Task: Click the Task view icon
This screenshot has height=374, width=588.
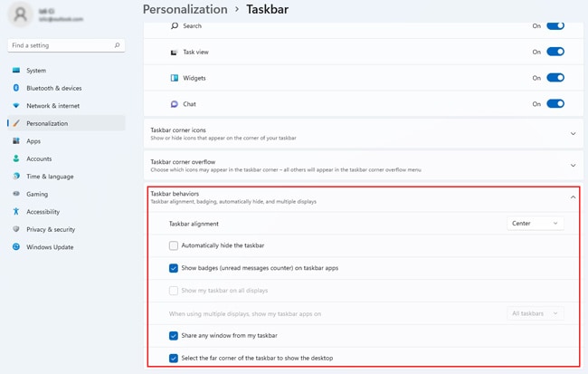Action: click(x=174, y=53)
